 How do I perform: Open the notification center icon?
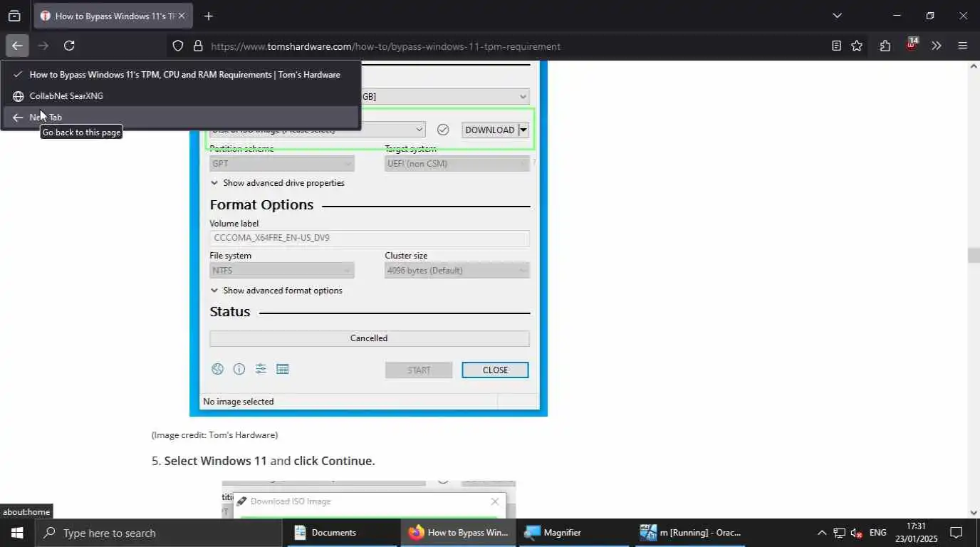click(956, 533)
